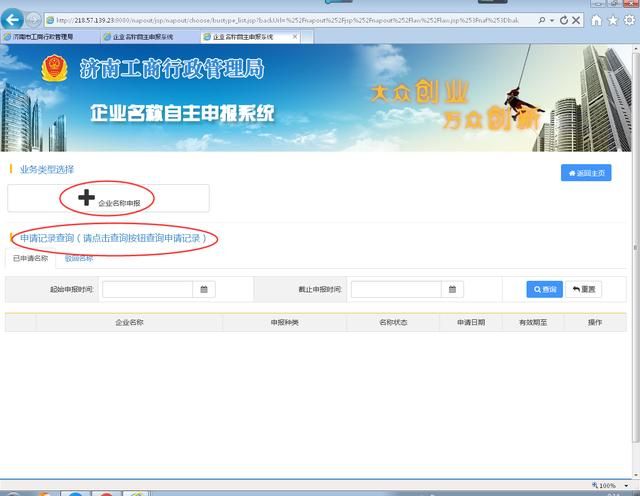This screenshot has width=640, height=496.
Task: Click the 申请日期 column header
Action: (x=471, y=323)
